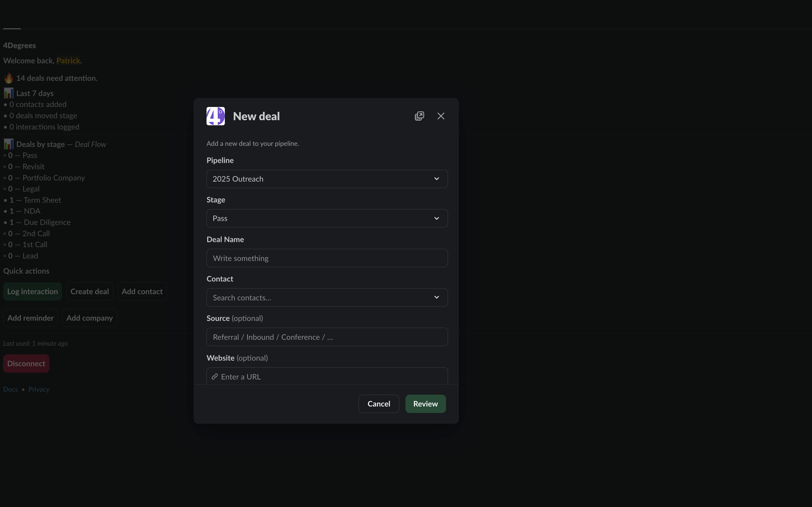This screenshot has height=507, width=812.
Task: Open the Search contacts dropdown
Action: pos(327,298)
